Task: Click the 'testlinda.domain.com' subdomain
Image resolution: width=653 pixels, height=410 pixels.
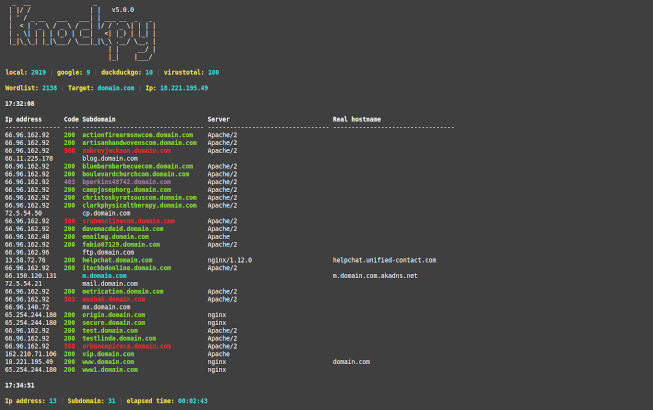Action: [x=119, y=339]
